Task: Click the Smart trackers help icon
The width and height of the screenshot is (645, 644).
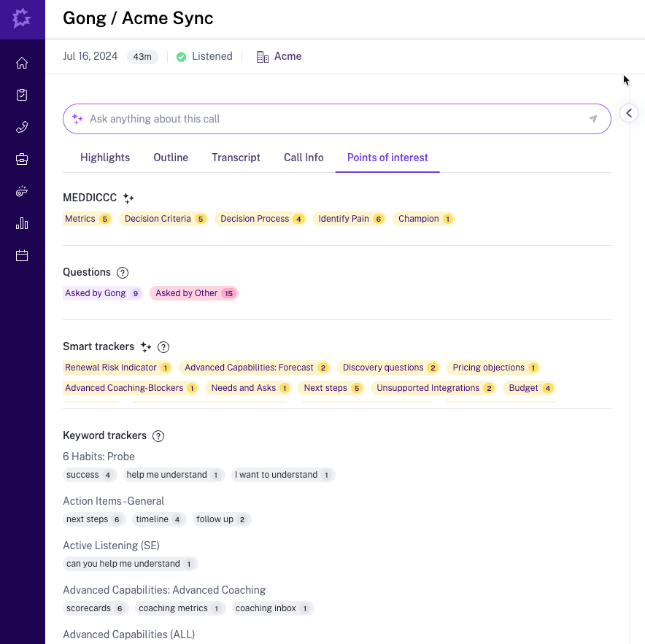Action: (x=163, y=346)
